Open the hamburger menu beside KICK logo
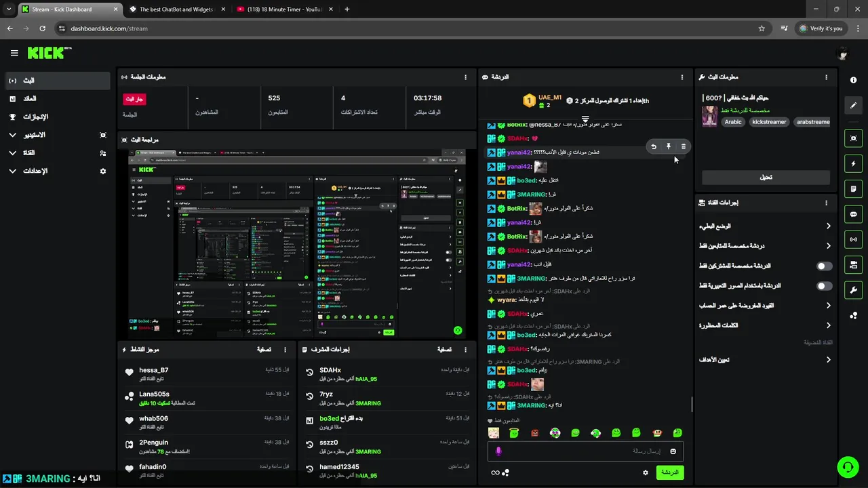The image size is (868, 488). pyautogui.click(x=14, y=53)
